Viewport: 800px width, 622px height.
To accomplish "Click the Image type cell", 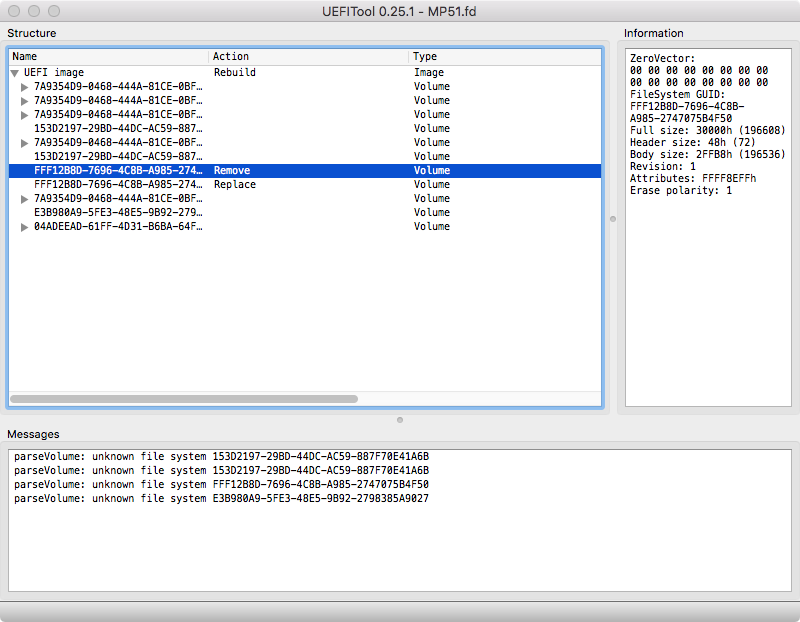I will tap(429, 72).
